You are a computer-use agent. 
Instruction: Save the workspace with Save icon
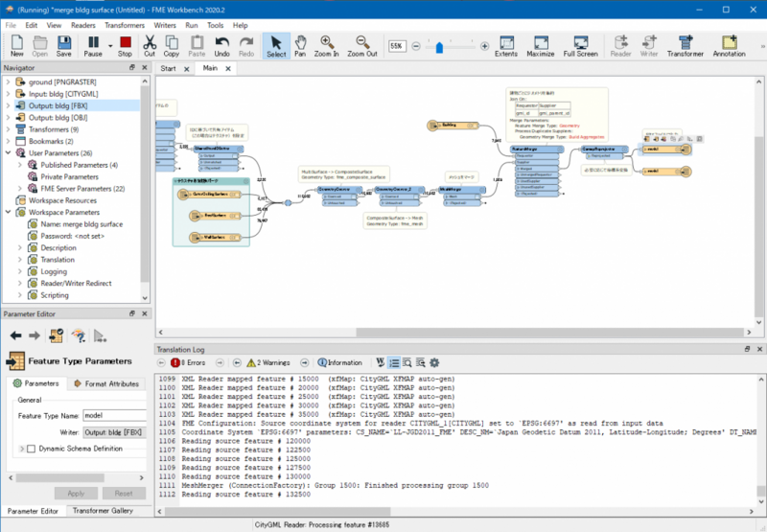(x=63, y=46)
